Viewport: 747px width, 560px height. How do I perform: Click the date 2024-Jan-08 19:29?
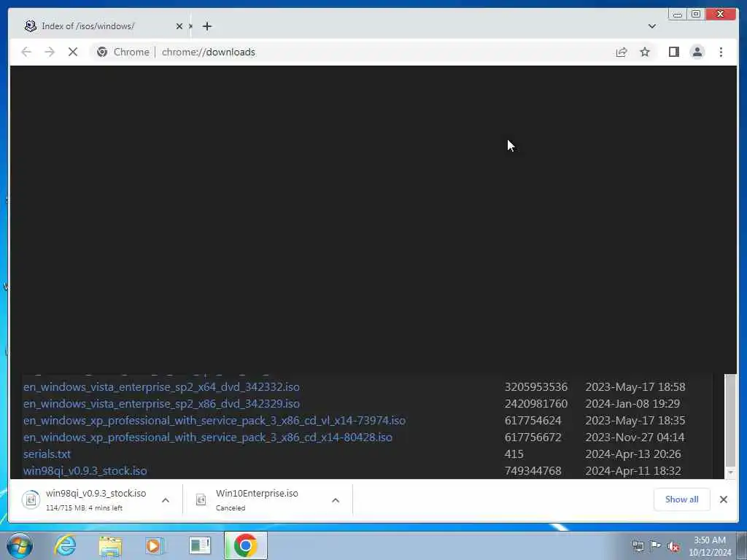point(632,404)
